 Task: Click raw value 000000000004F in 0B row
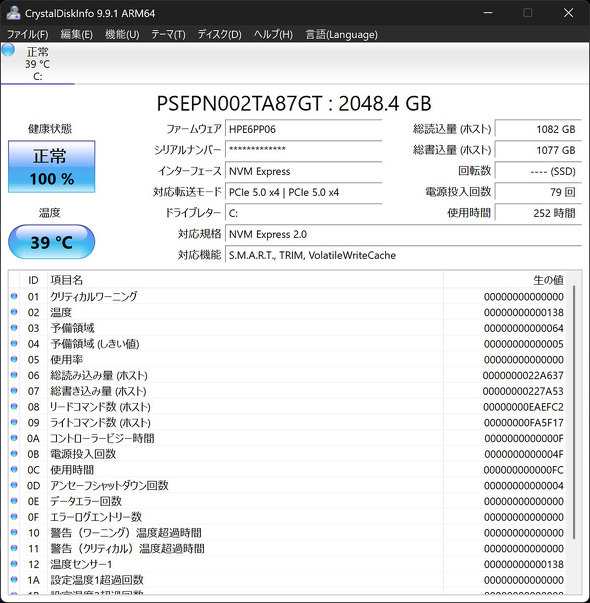click(524, 454)
